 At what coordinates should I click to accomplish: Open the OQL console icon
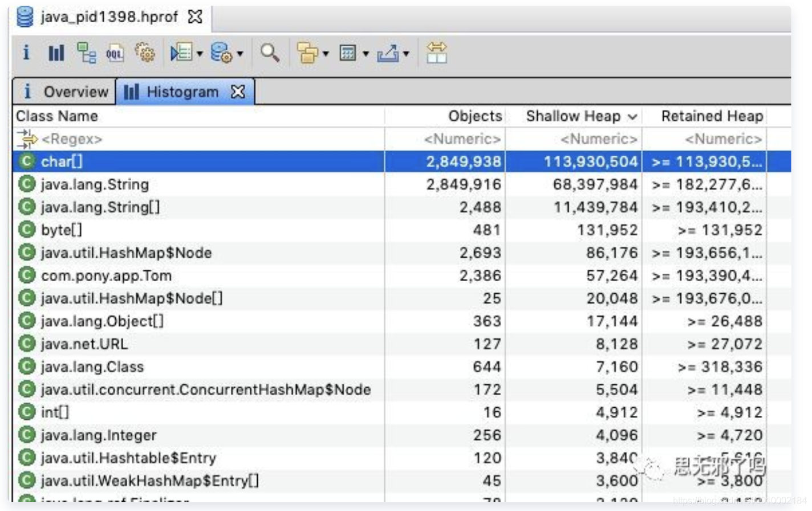click(115, 54)
